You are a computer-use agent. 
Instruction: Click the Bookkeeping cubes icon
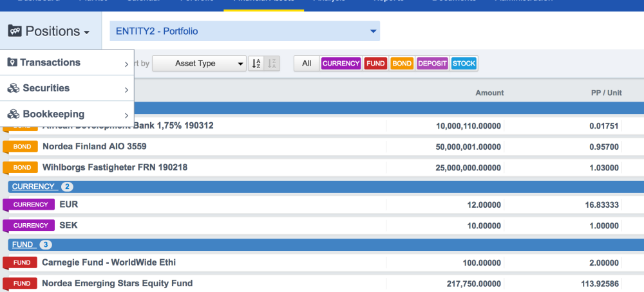[x=14, y=114]
